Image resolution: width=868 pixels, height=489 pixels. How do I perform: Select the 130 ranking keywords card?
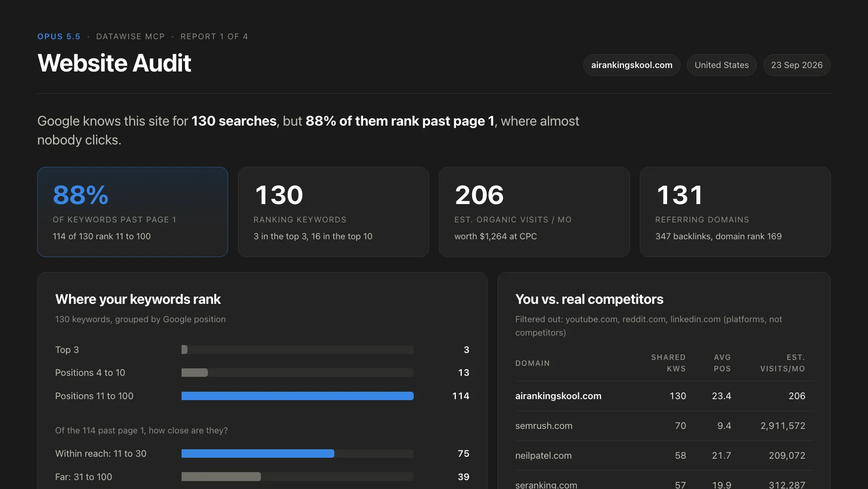coord(333,212)
